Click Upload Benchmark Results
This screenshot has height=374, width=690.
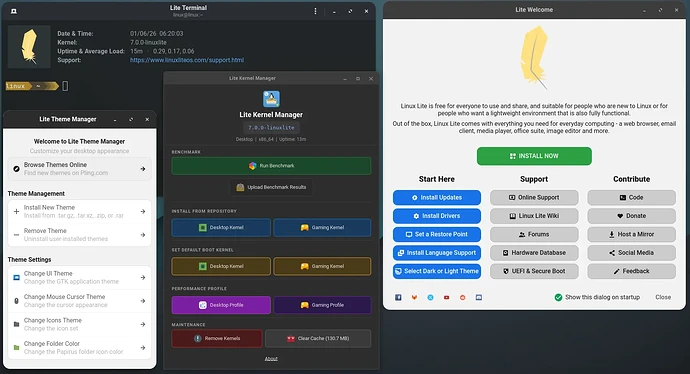pos(271,187)
